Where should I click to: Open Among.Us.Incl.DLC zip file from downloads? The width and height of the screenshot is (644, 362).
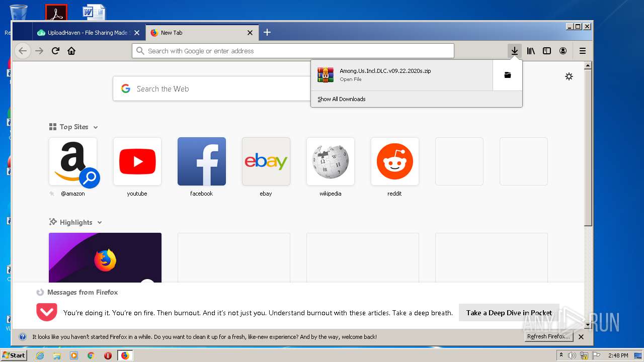(x=401, y=75)
